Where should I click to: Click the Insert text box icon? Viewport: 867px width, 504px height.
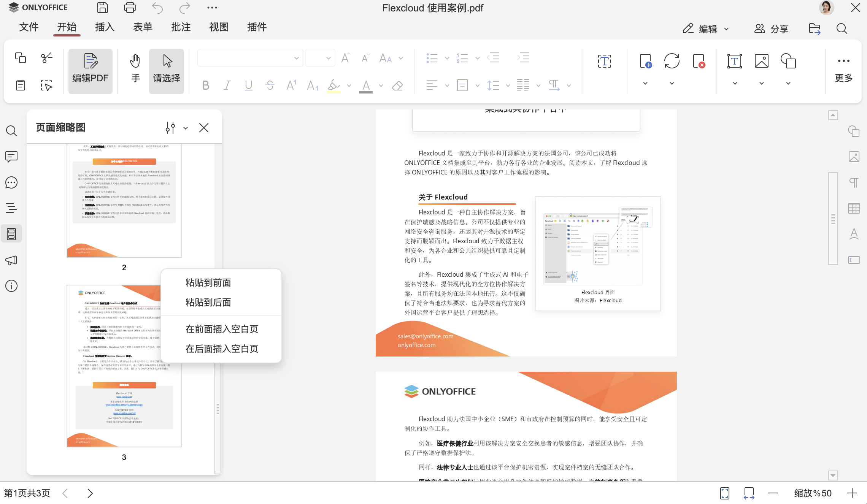point(735,61)
